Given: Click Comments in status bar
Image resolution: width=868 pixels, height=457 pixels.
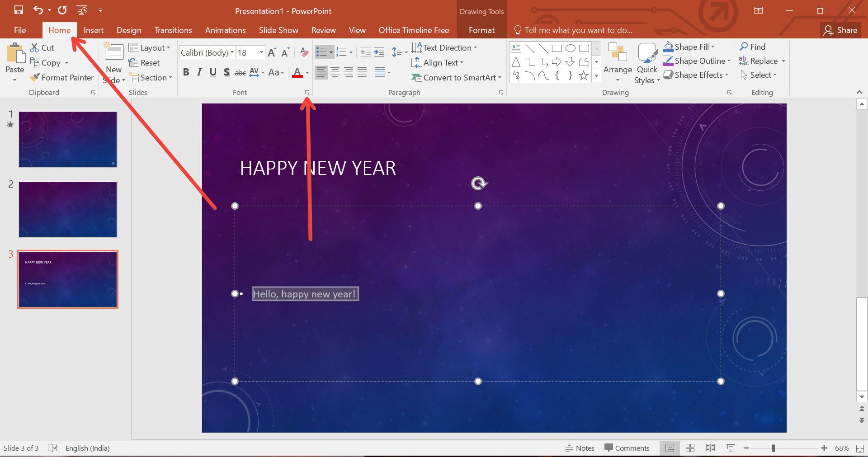Looking at the screenshot, I should [x=627, y=448].
